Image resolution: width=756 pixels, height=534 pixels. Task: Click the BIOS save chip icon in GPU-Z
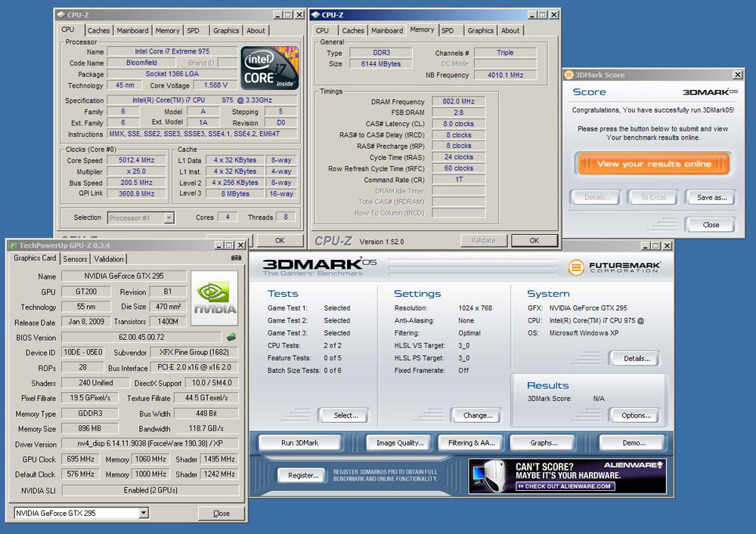click(x=231, y=337)
